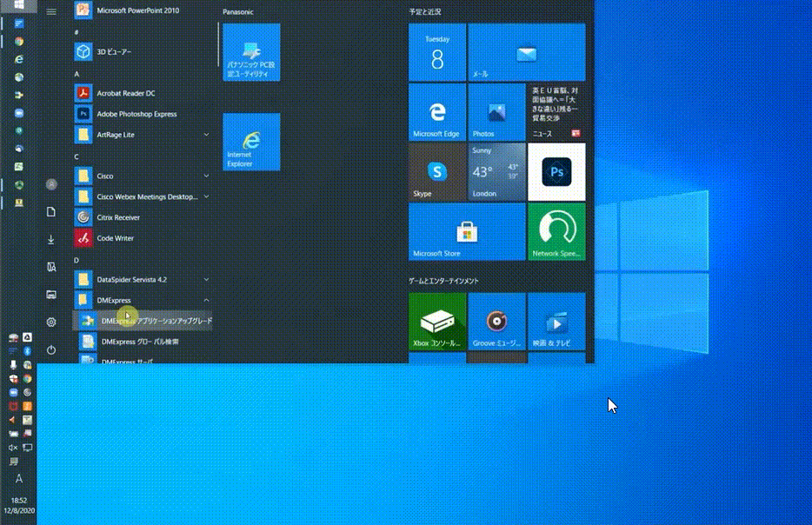Open the ニュース news tile
812x525 pixels.
click(x=556, y=112)
